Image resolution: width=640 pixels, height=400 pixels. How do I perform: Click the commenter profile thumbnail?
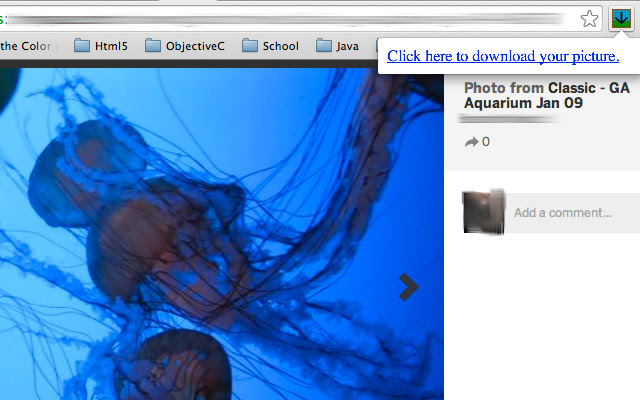coord(484,212)
